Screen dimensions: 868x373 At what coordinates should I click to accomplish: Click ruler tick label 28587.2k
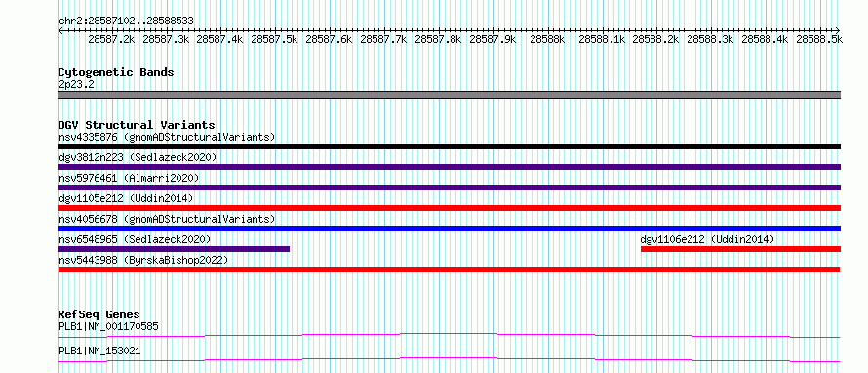(111, 39)
